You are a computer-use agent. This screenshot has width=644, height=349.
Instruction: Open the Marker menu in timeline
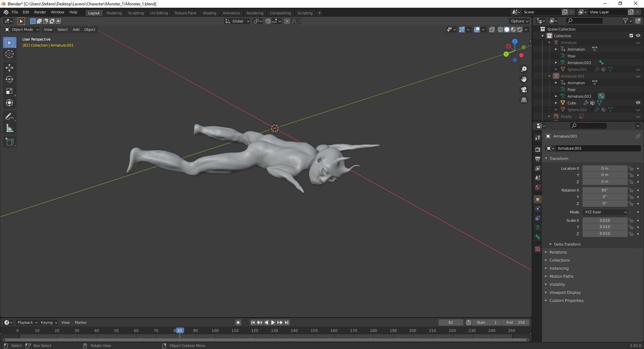pyautogui.click(x=80, y=322)
